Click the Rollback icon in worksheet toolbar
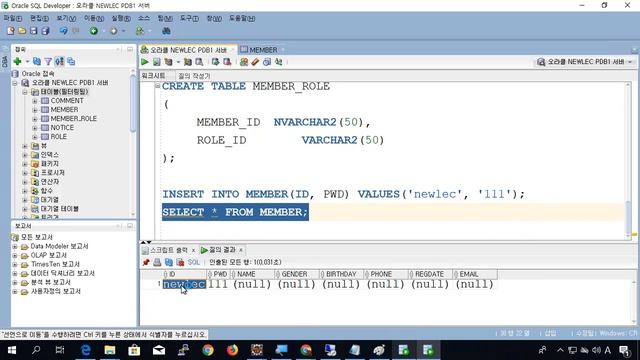 pyautogui.click(x=227, y=62)
